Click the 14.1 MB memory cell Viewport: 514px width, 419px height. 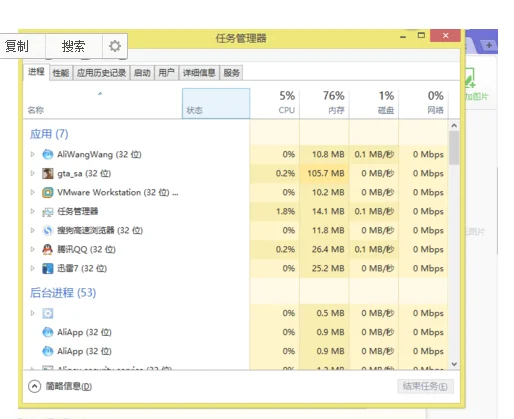point(324,211)
